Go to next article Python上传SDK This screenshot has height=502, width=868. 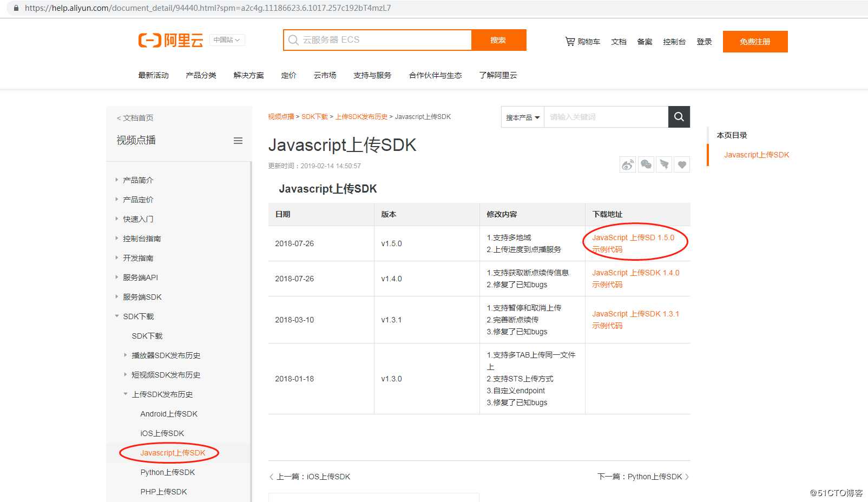[x=643, y=477]
